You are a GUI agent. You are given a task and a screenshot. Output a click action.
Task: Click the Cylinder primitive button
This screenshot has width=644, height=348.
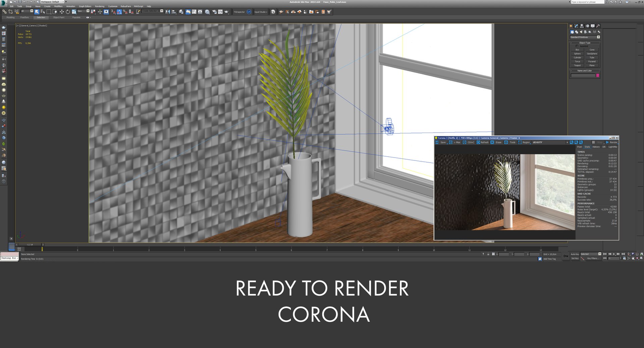coord(578,58)
